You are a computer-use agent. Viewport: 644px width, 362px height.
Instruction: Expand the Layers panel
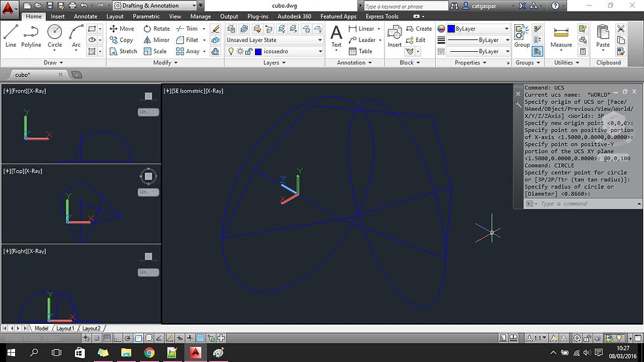click(275, 62)
